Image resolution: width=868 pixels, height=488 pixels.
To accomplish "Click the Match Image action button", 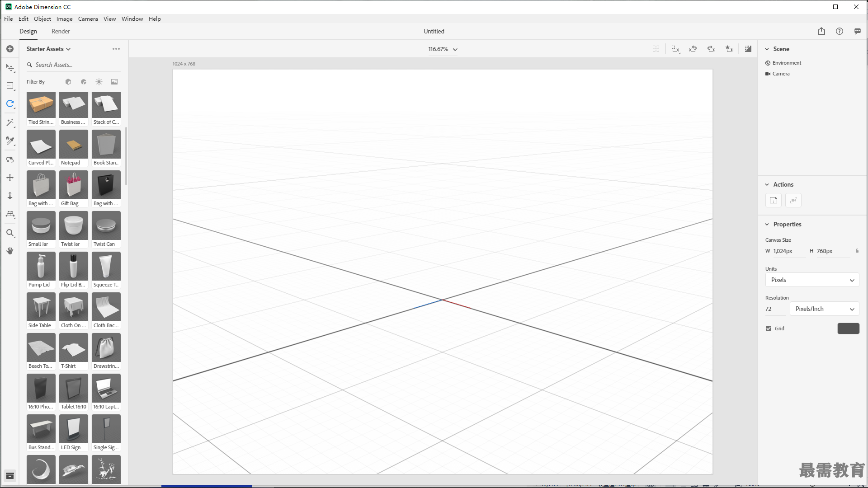I will coord(774,200).
